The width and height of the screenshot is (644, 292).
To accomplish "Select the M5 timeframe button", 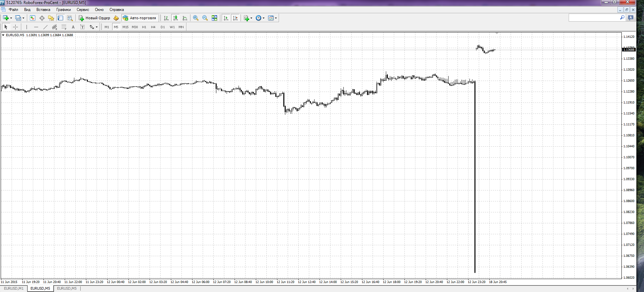I will (116, 27).
